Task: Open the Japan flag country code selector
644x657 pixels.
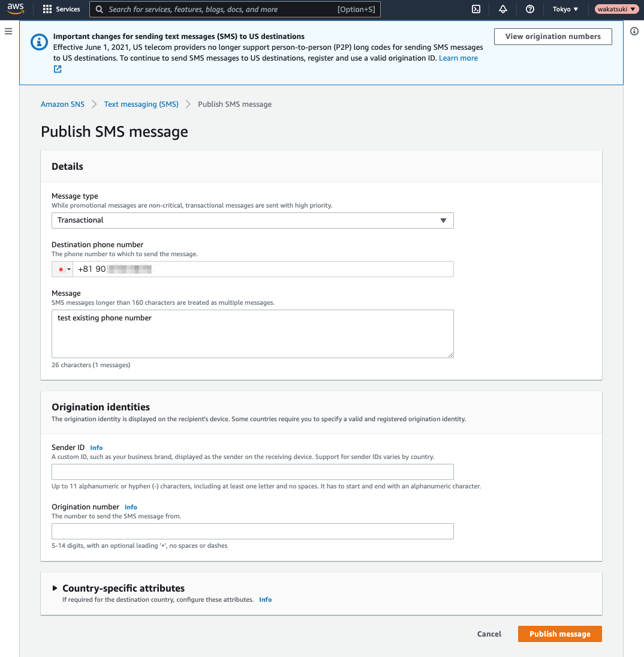Action: point(62,269)
